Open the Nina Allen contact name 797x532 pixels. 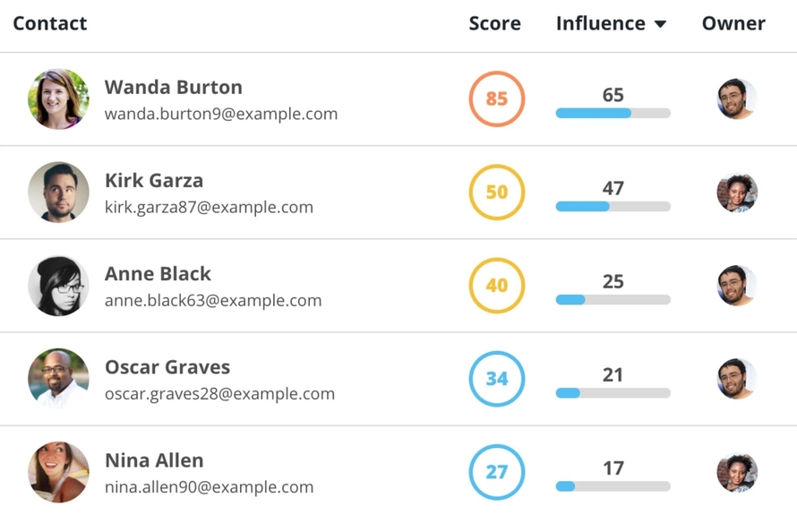click(x=154, y=460)
